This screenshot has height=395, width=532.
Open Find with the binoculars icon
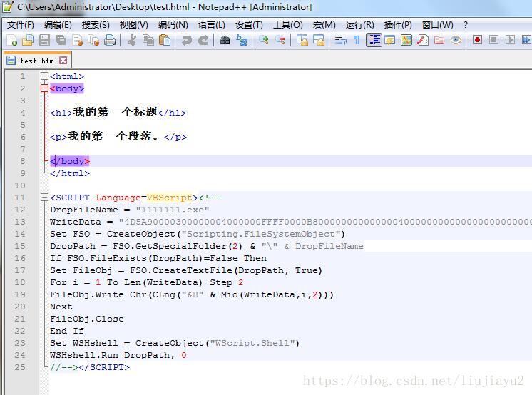[x=225, y=40]
